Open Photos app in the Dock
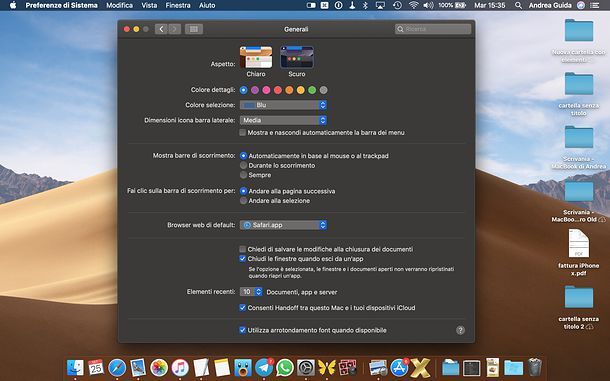610x381 pixels. 159,367
